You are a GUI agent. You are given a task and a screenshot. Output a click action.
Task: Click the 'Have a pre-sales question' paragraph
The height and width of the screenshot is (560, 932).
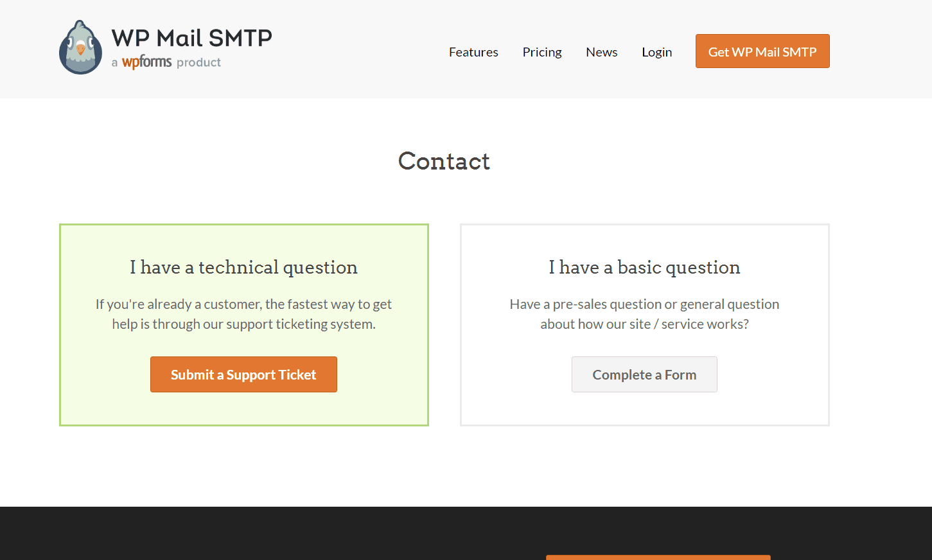click(x=644, y=314)
